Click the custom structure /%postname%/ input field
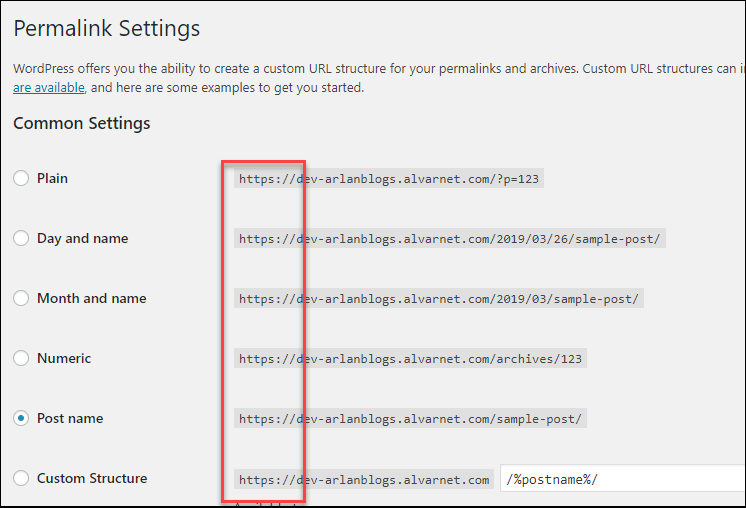This screenshot has height=508, width=746. pos(623,479)
